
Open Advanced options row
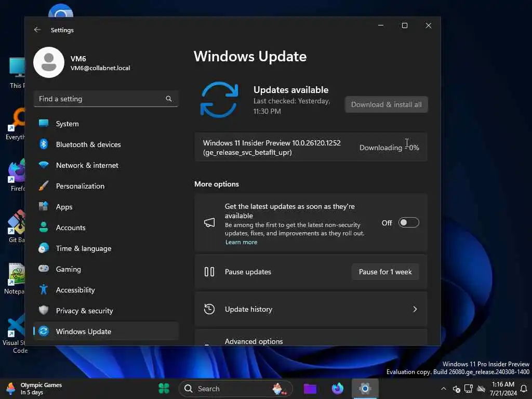click(x=311, y=338)
